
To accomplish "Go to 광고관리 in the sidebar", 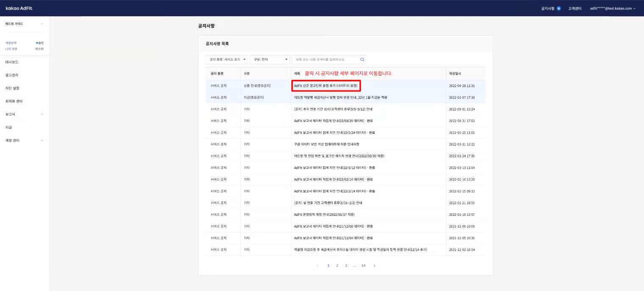I will (x=12, y=75).
